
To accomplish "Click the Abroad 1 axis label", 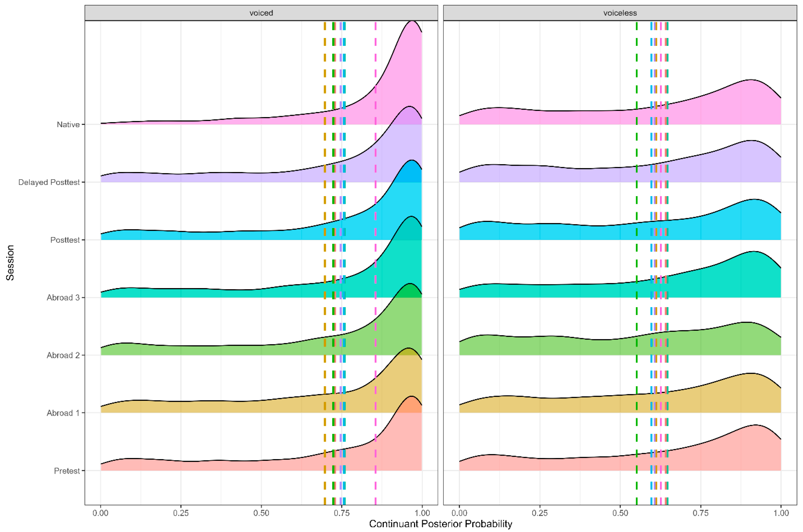I will pyautogui.click(x=63, y=413).
